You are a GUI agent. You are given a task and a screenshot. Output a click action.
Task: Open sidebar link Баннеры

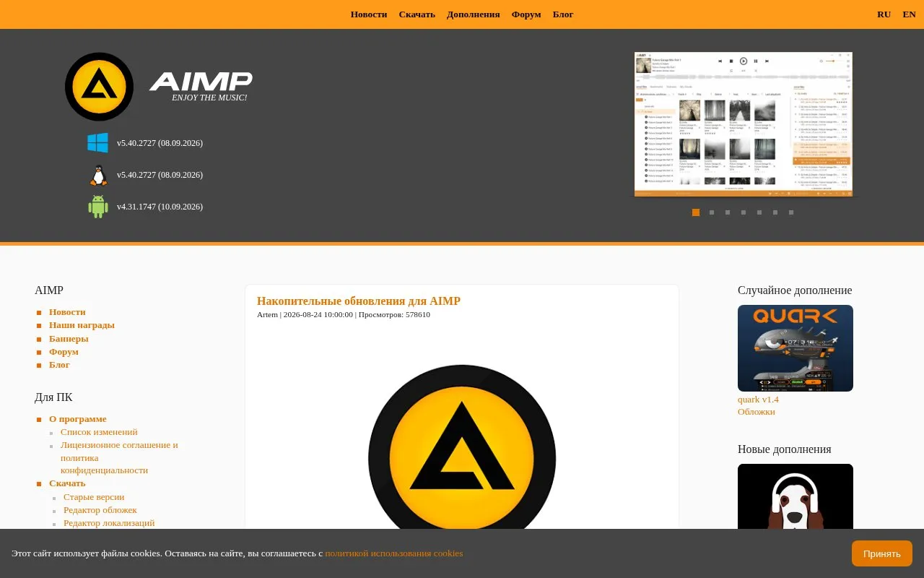[69, 338]
